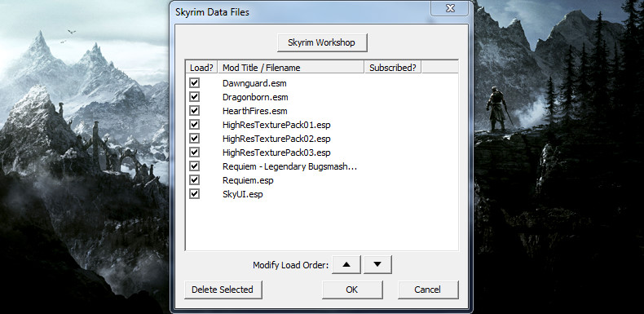Open the Skyrim Workshop
Screen dimensions: 644x314
point(322,42)
